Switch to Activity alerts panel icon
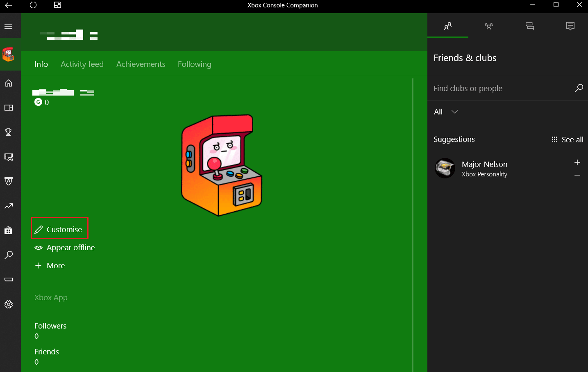The height and width of the screenshot is (372, 588). point(570,26)
